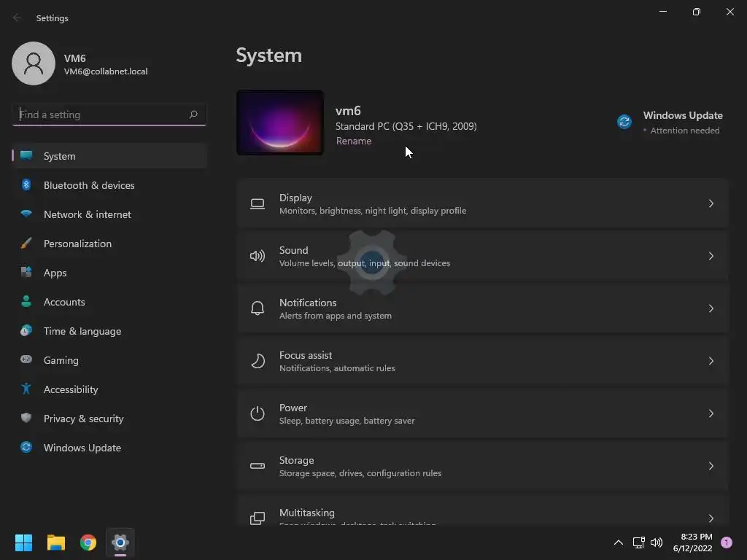Viewport: 747px width, 560px height.
Task: Open the Gaming settings page
Action: (x=109, y=360)
